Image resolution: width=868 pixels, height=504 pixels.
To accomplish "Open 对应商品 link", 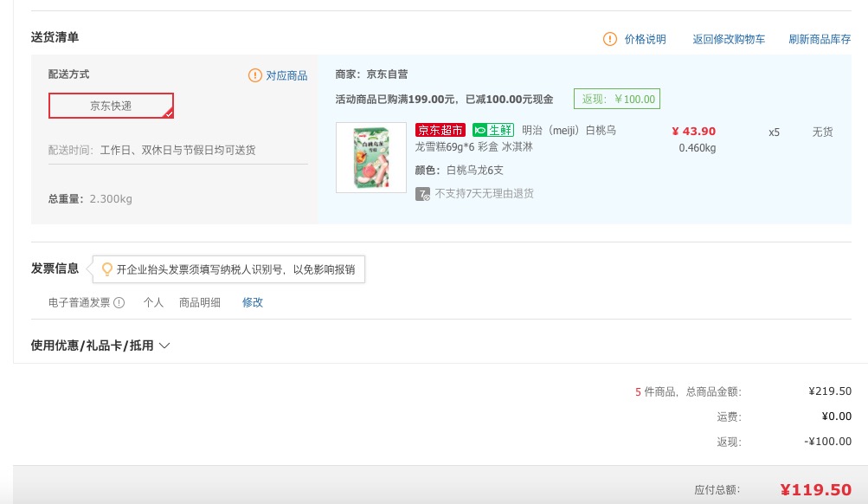I will (x=286, y=75).
